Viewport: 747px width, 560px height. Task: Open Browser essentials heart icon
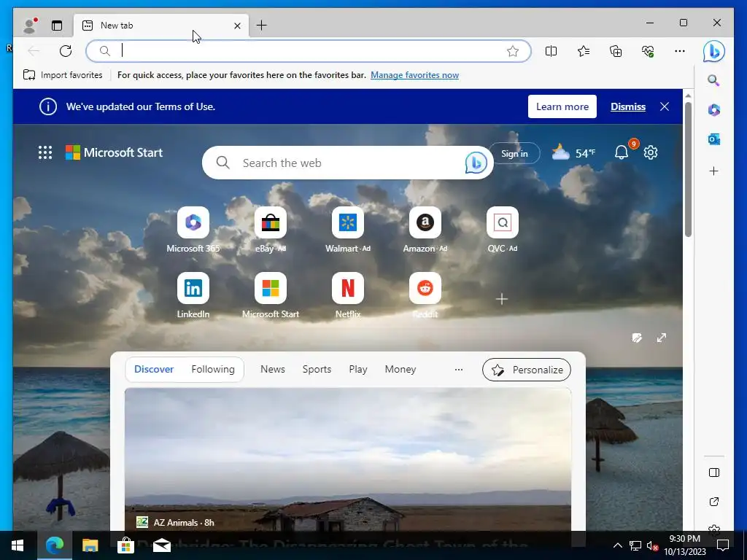648,51
